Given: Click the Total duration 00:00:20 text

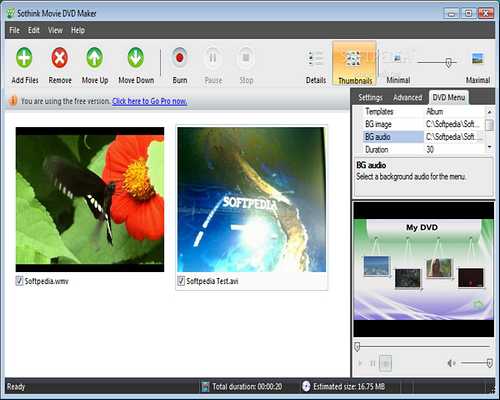Looking at the screenshot, I should (x=247, y=387).
